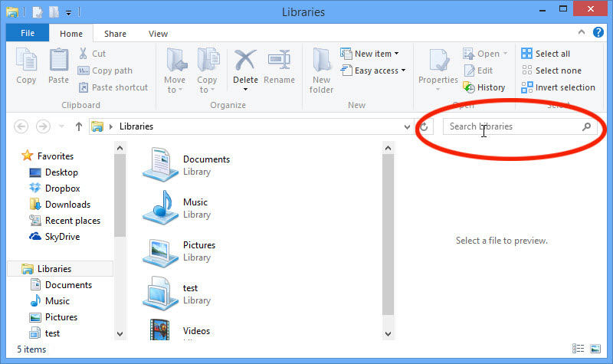The width and height of the screenshot is (613, 364).
Task: Select Favorites in navigation pane
Action: click(48, 156)
